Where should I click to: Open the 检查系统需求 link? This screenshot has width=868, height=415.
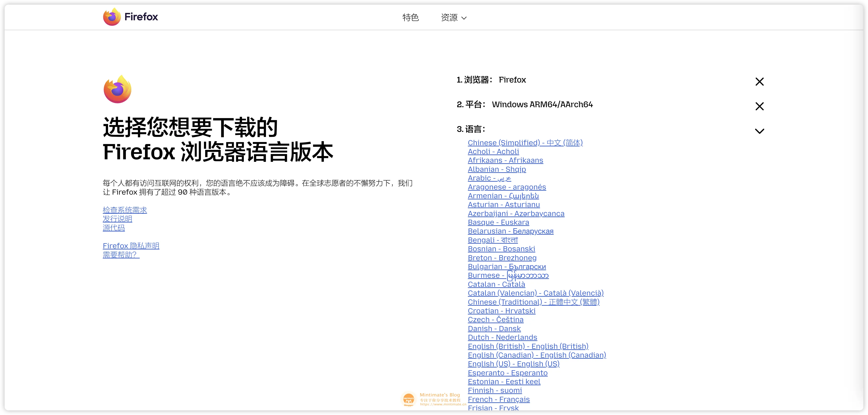pos(125,210)
